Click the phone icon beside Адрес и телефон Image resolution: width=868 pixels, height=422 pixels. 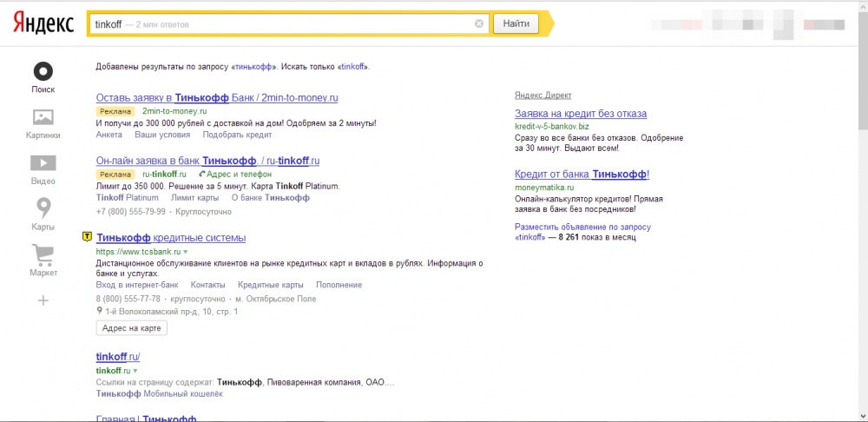click(x=202, y=175)
